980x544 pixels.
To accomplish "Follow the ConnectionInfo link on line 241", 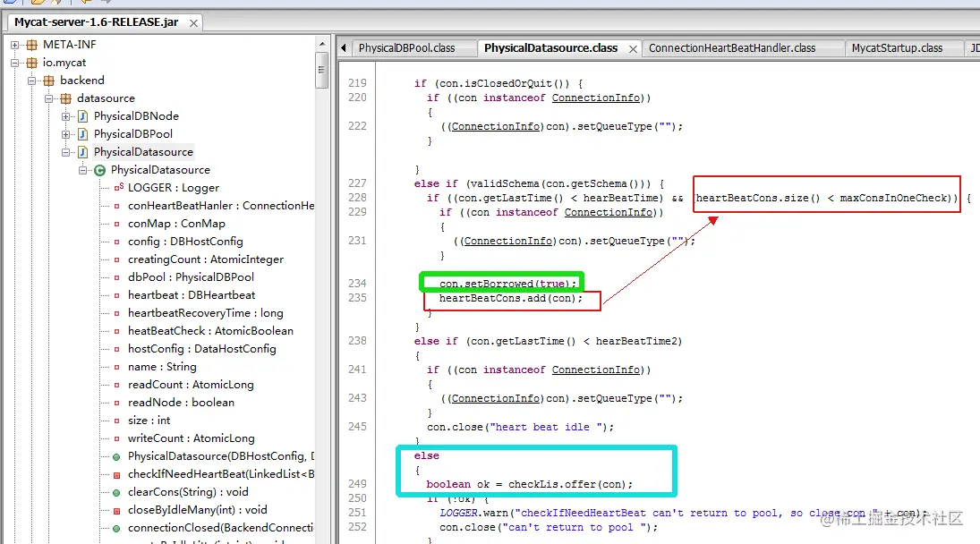I will pyautogui.click(x=596, y=370).
